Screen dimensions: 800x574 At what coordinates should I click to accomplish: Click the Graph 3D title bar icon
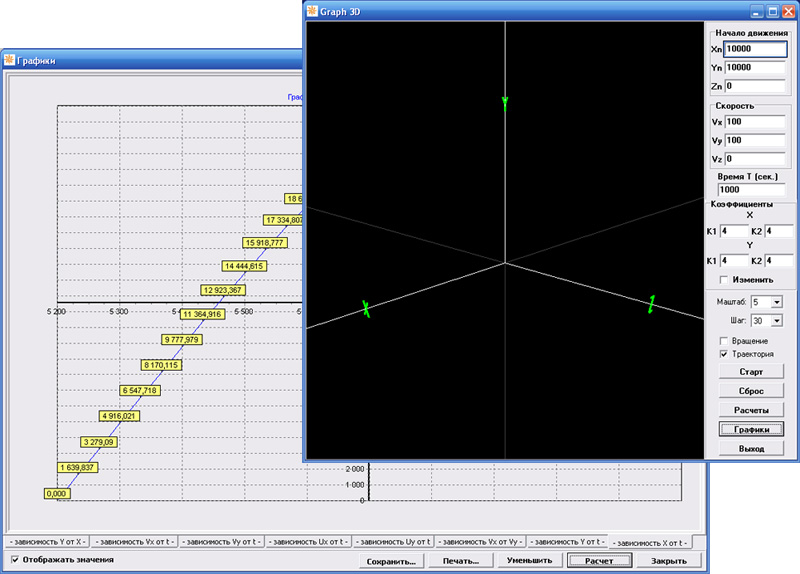[314, 10]
